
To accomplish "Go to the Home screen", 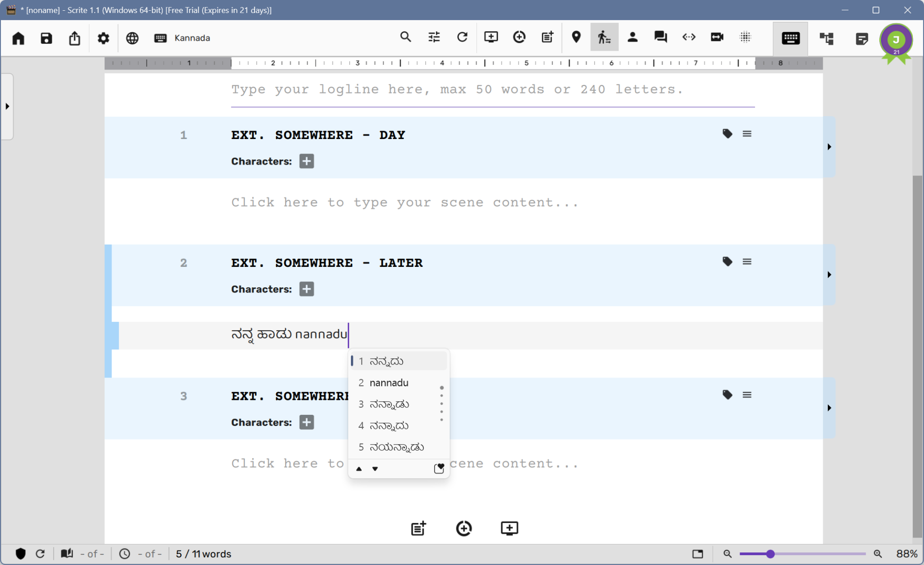I will pyautogui.click(x=18, y=38).
